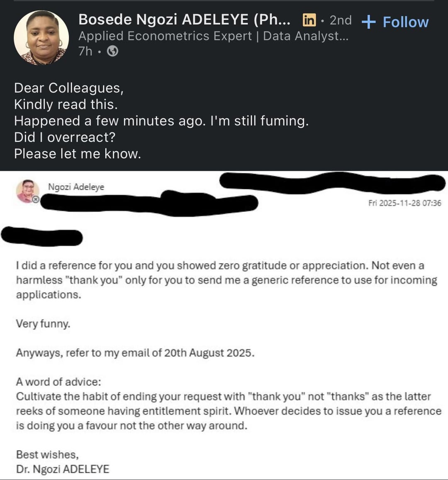Screen dimensions: 448x480
Task: Open Bosede Ngozi ADELEYE's profile name link
Action: [184, 19]
